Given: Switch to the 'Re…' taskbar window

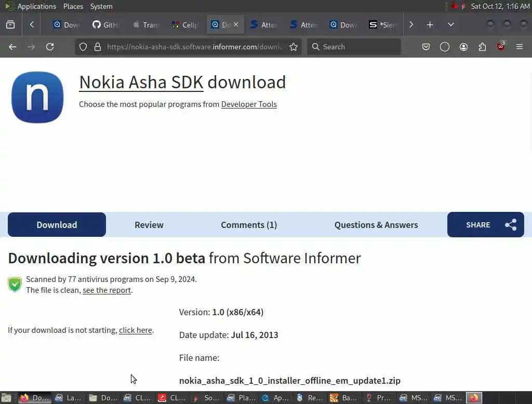Looking at the screenshot, I should point(310,398).
